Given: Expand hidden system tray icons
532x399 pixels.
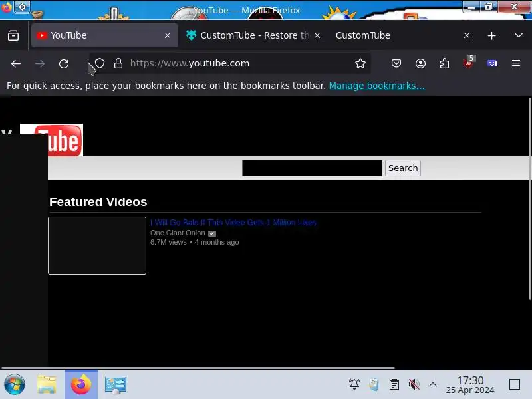Looking at the screenshot, I should 433,384.
